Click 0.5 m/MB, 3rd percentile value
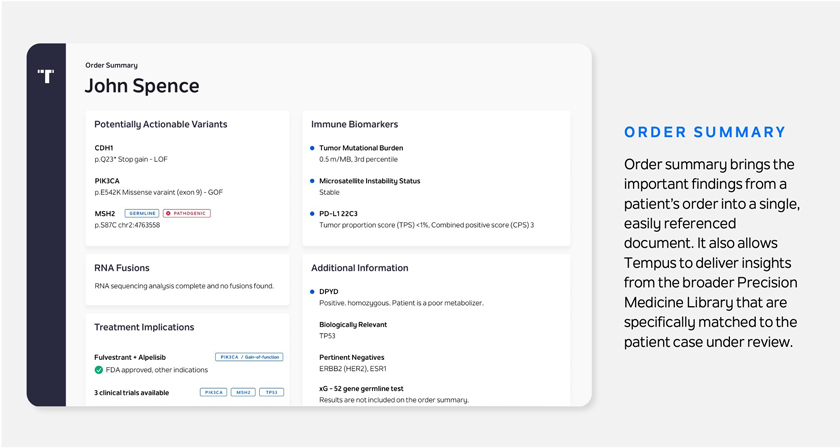The width and height of the screenshot is (840, 448). pos(358,159)
